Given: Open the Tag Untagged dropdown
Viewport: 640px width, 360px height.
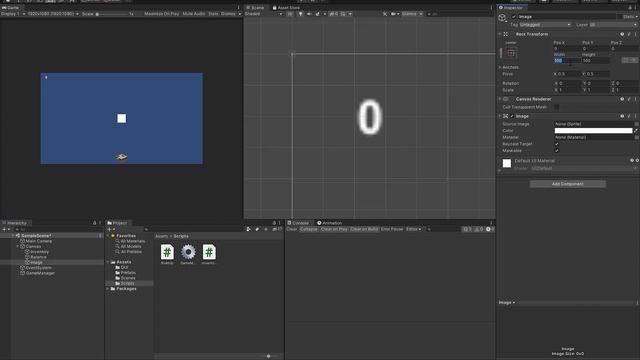Looking at the screenshot, I should coord(545,25).
